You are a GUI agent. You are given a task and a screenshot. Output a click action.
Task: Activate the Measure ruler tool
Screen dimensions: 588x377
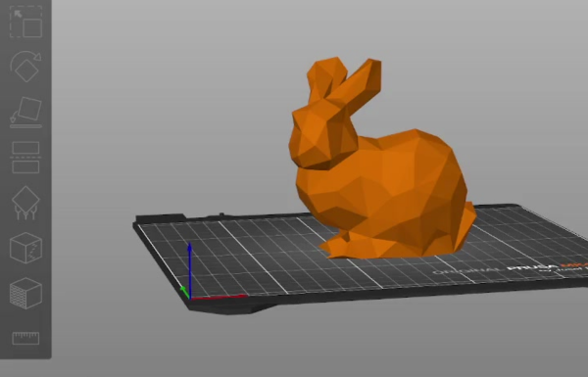click(25, 339)
